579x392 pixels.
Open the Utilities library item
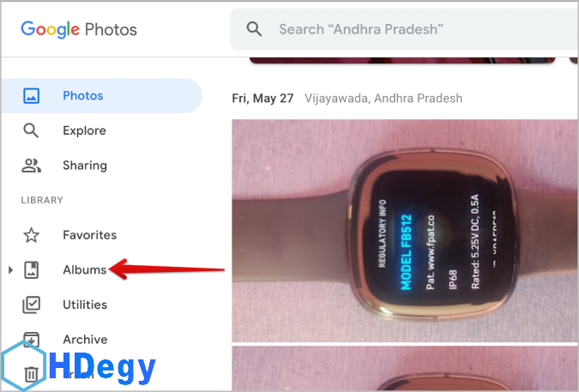[85, 305]
